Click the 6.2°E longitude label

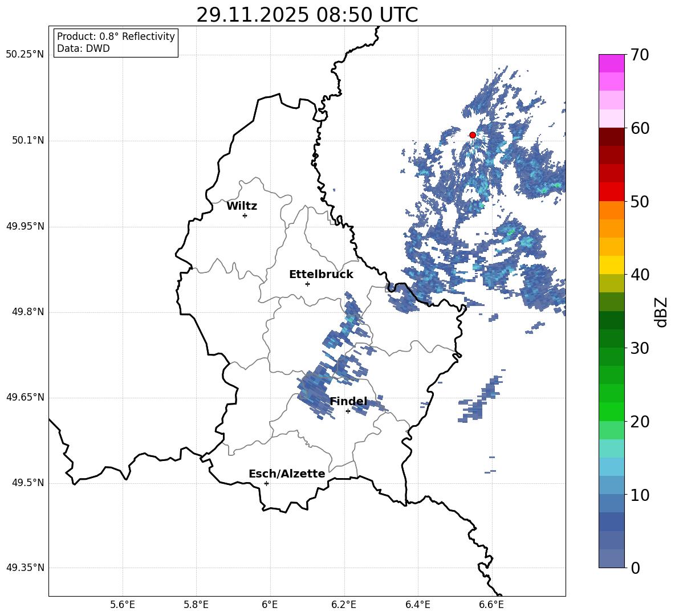tap(344, 605)
